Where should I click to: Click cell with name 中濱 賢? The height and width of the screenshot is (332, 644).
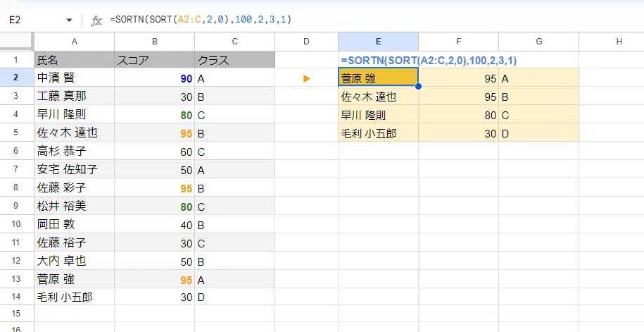(x=75, y=78)
